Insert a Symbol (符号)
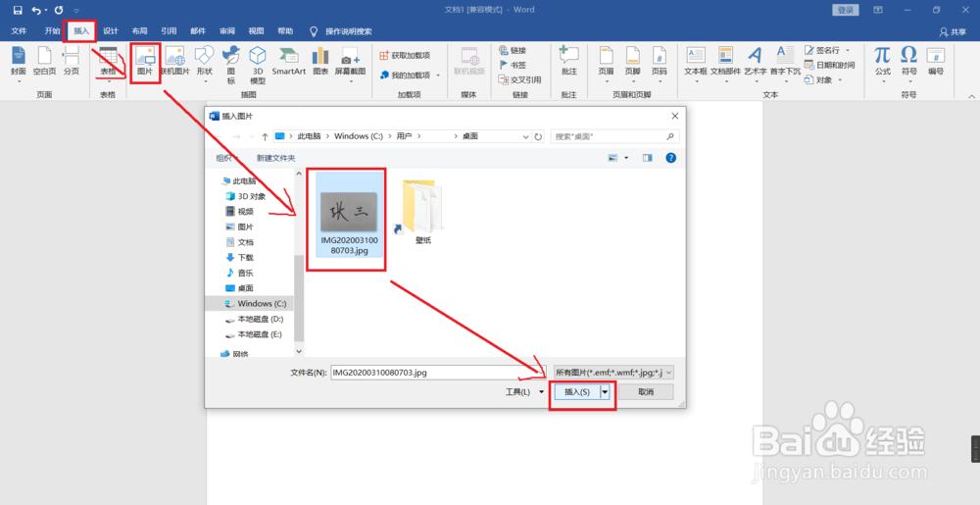Viewport: 980px width, 505px height. 909,65
